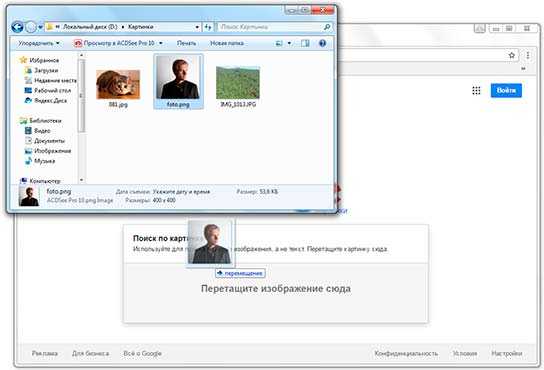Click Новая папка in the toolbar
544x370 pixels.
point(227,43)
